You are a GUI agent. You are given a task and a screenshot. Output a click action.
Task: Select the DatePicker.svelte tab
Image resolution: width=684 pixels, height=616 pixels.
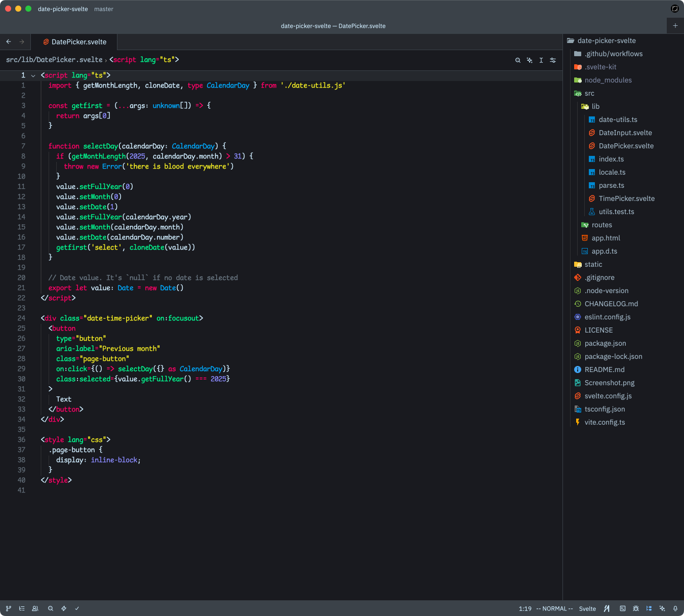74,42
